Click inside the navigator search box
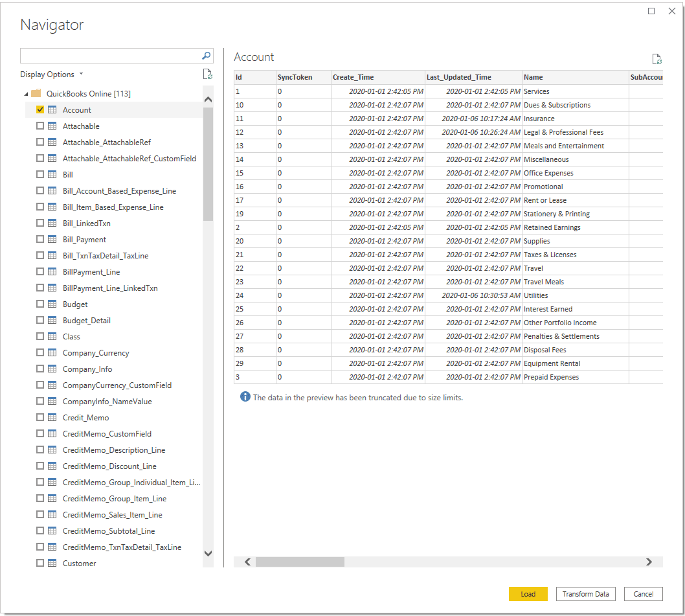This screenshot has height=616, width=685. 110,56
